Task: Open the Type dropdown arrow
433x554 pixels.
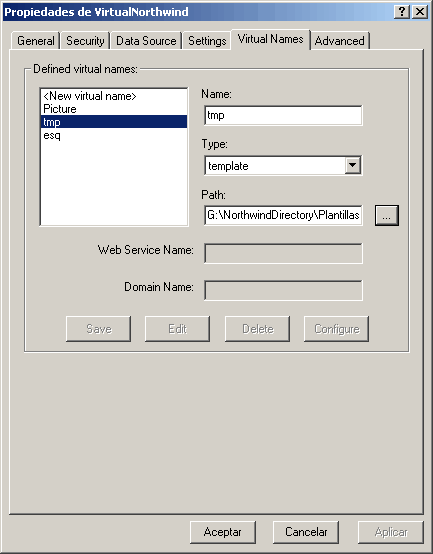Action: click(352, 165)
